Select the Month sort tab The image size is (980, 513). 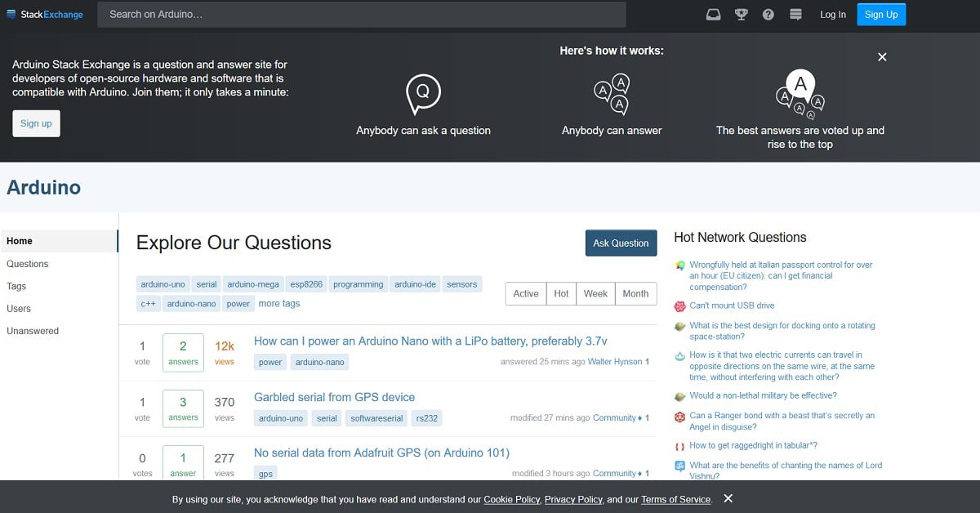pos(635,294)
